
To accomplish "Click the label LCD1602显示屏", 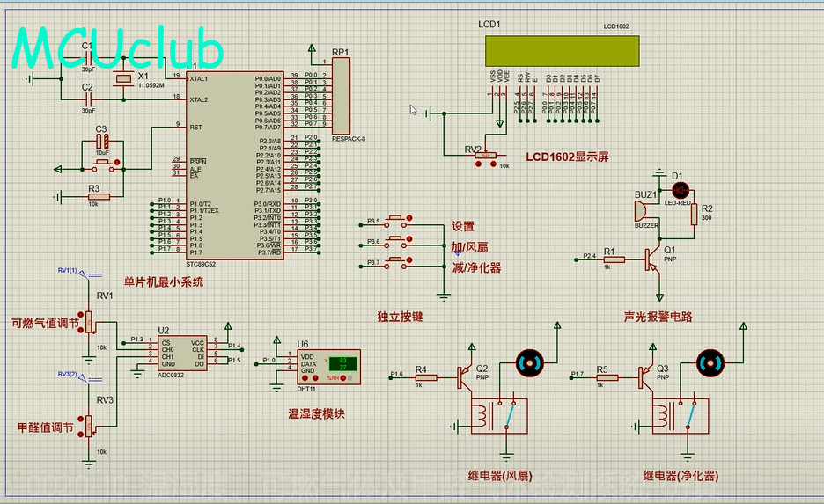I will pyautogui.click(x=567, y=157).
